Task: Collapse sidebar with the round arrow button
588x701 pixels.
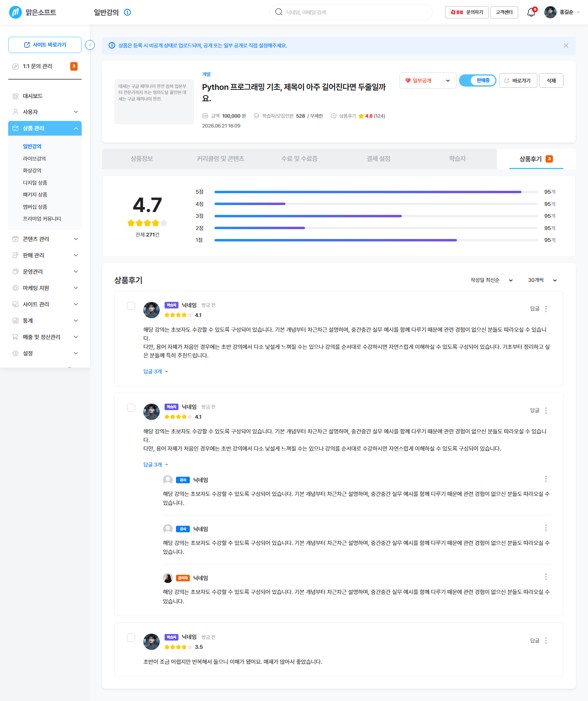Action: click(x=90, y=45)
